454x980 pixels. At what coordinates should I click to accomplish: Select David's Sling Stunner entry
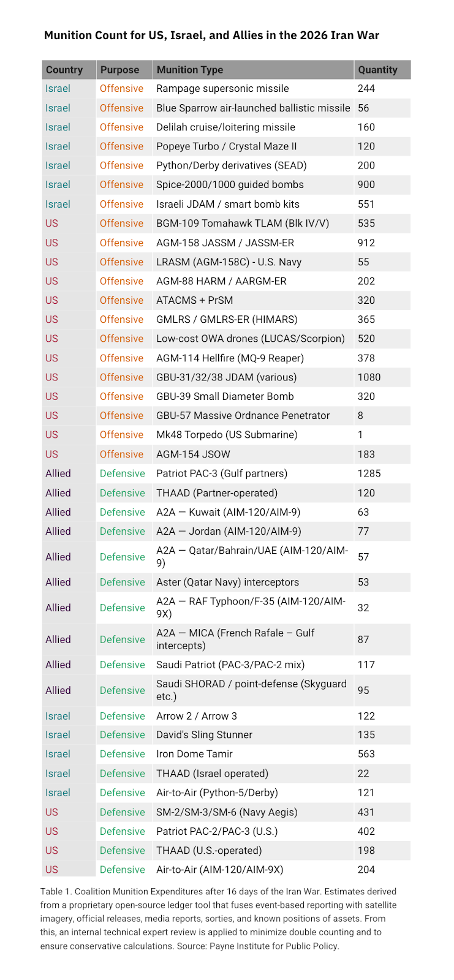[x=204, y=735]
